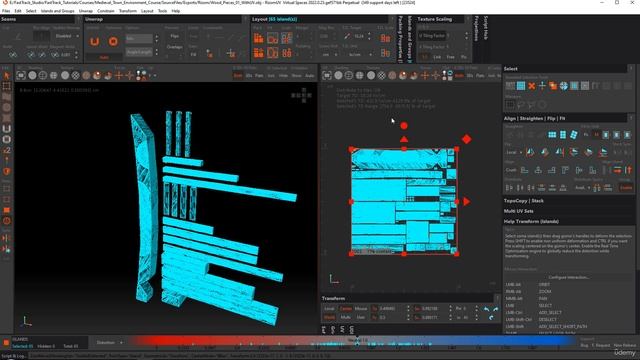The height and width of the screenshot is (360, 640).
Task: Click the Hide button in 3D viewport toolbar
Action: (x=284, y=76)
